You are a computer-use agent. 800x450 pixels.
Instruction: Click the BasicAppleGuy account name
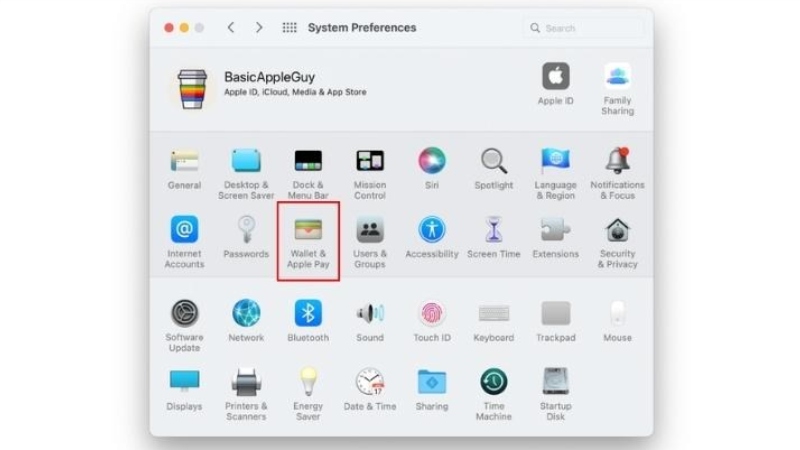269,77
